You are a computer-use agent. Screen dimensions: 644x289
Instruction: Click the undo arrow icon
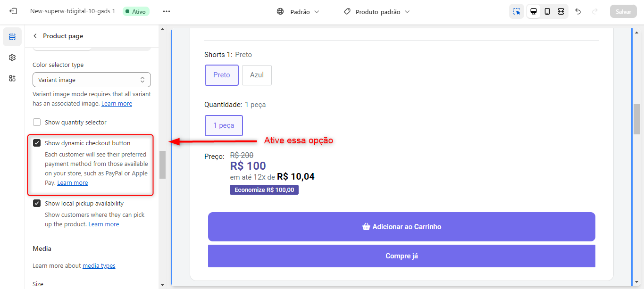point(578,11)
